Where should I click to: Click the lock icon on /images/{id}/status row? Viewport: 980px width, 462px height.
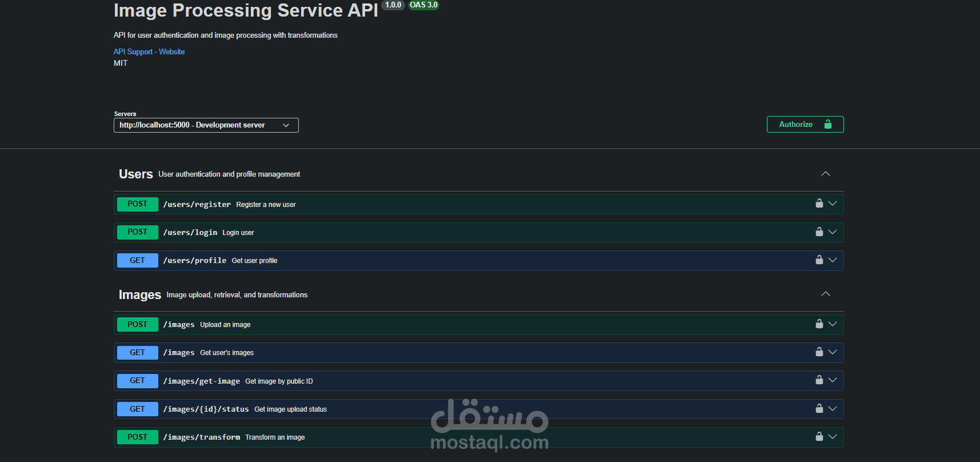click(819, 408)
